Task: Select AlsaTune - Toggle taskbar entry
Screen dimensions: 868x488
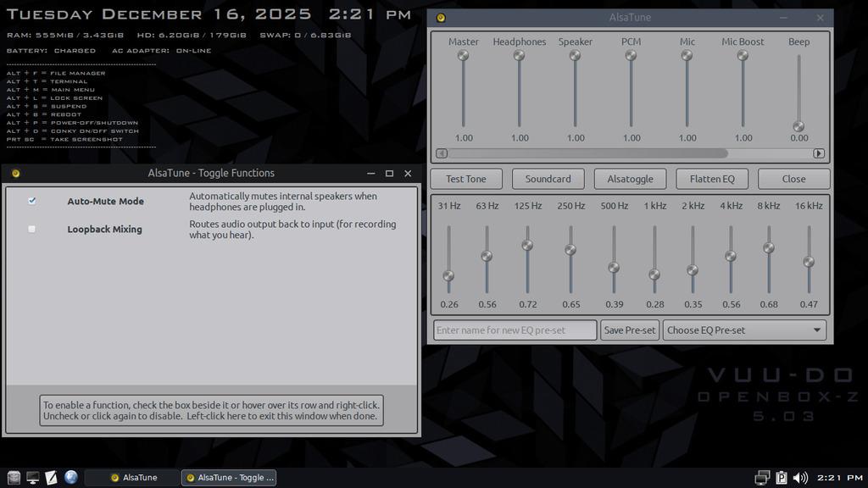Action: click(229, 478)
